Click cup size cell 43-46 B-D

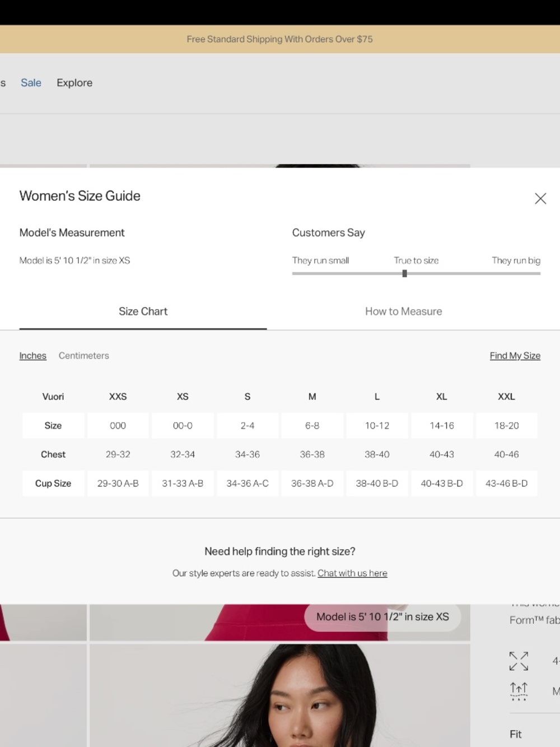[507, 484]
